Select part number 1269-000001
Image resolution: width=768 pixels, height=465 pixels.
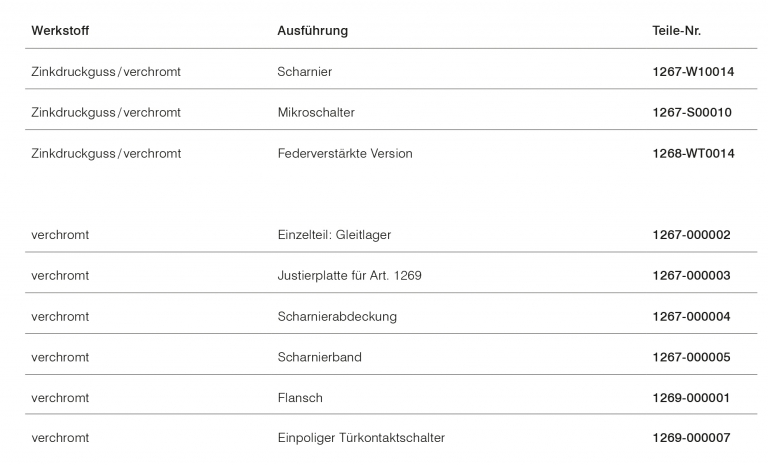(x=691, y=398)
